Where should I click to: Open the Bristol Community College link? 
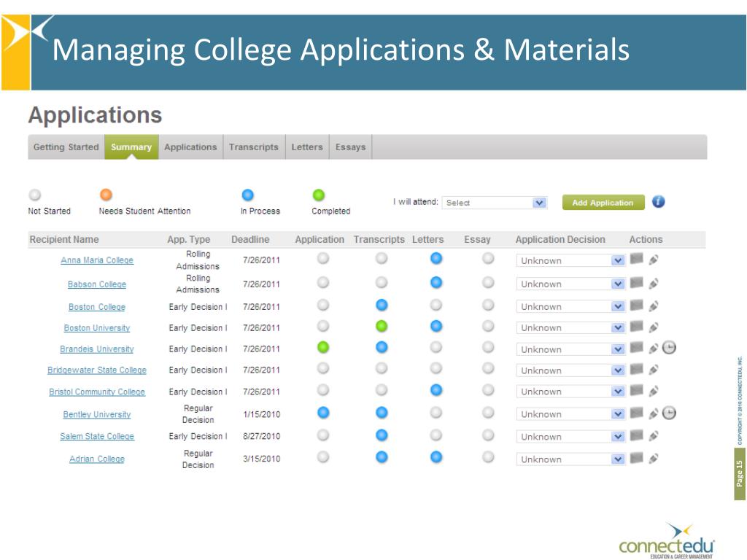97,392
